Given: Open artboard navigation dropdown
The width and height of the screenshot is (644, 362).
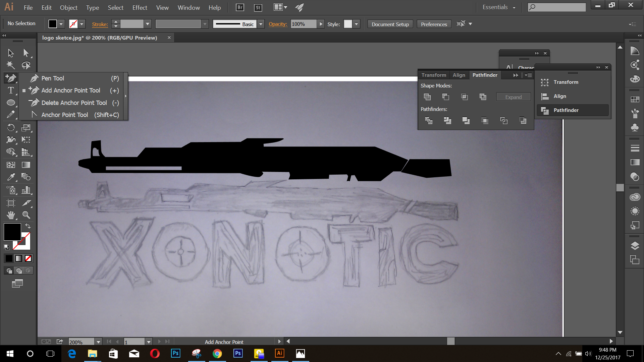Looking at the screenshot, I should [149, 342].
